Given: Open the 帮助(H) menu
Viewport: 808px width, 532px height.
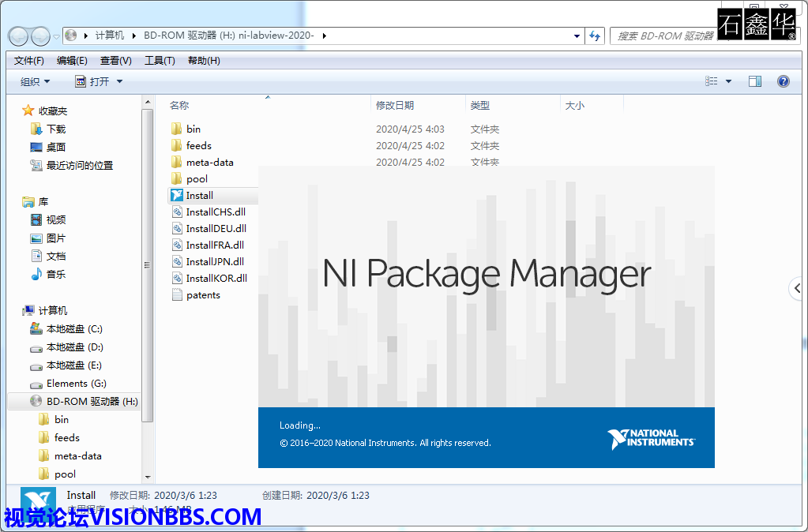Looking at the screenshot, I should pyautogui.click(x=204, y=61).
